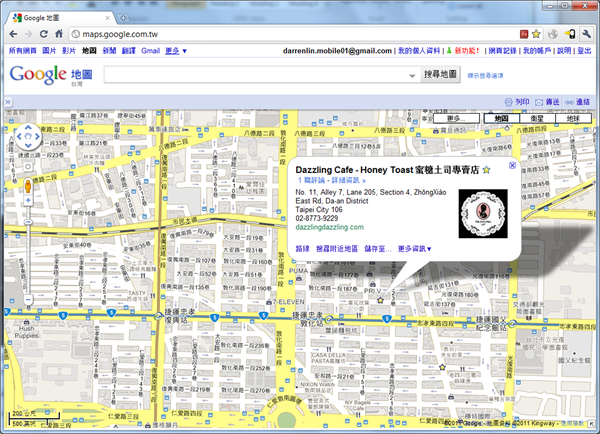The image size is (600, 434).
Task: Open 我的帳戶 link
Action: (x=537, y=51)
